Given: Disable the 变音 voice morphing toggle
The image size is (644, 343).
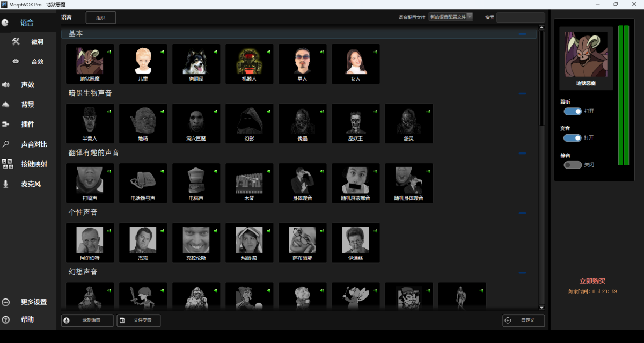Looking at the screenshot, I should tap(573, 137).
